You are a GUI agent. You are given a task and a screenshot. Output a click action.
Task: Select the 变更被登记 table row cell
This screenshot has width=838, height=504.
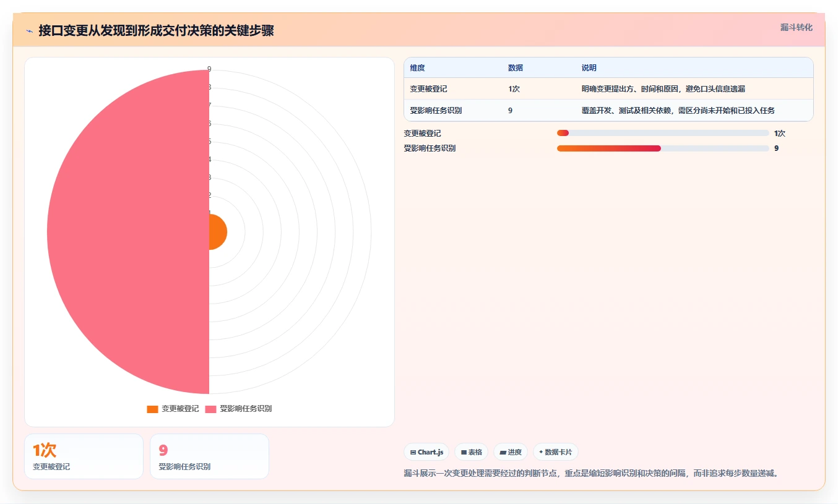pos(428,89)
